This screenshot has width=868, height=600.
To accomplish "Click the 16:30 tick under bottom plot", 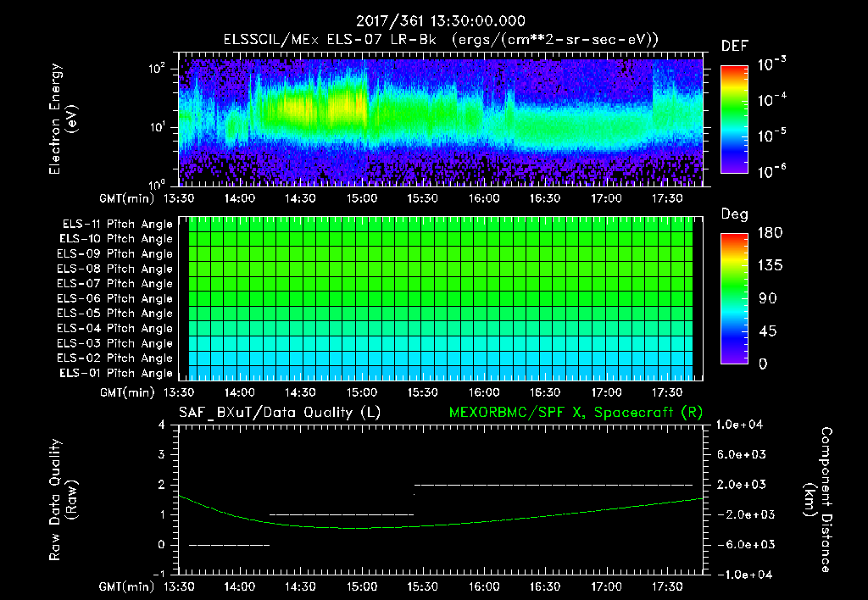I will coord(545,586).
